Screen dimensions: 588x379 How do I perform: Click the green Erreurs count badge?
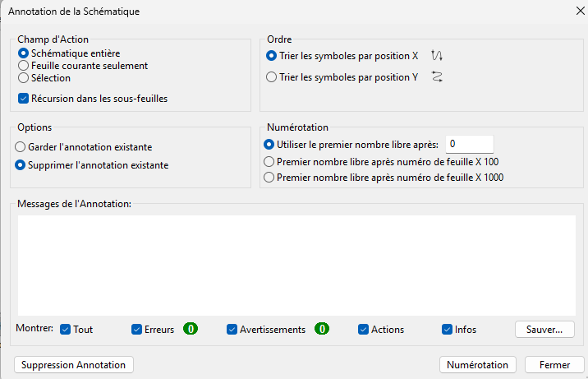[x=191, y=329]
